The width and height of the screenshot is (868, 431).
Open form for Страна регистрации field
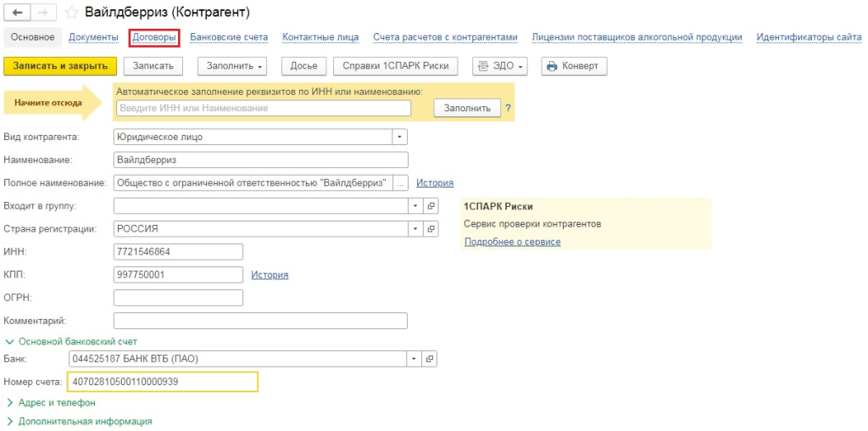[431, 229]
